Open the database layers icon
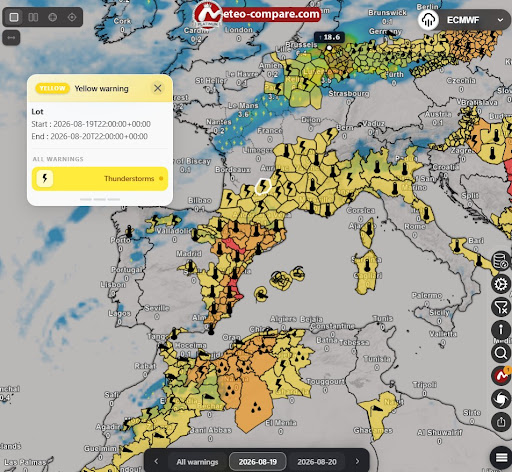The image size is (512, 472). point(501,261)
